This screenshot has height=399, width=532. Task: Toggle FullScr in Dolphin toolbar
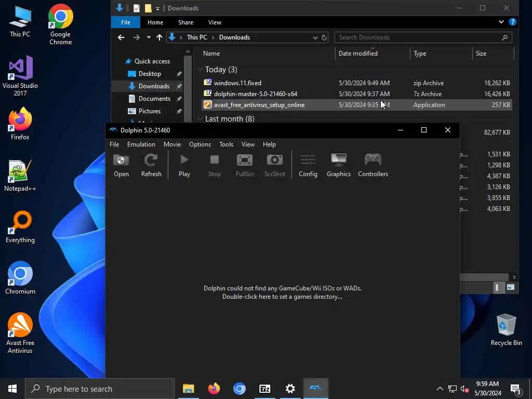pos(245,165)
